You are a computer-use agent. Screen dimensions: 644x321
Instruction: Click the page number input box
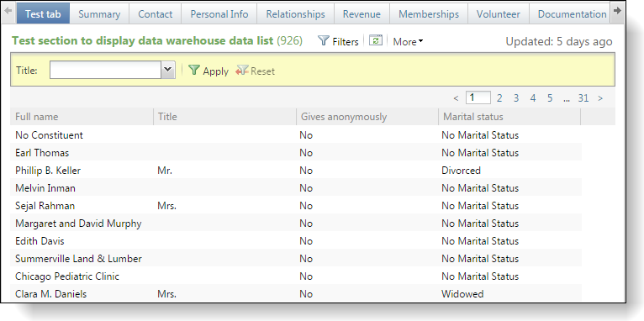click(x=478, y=97)
